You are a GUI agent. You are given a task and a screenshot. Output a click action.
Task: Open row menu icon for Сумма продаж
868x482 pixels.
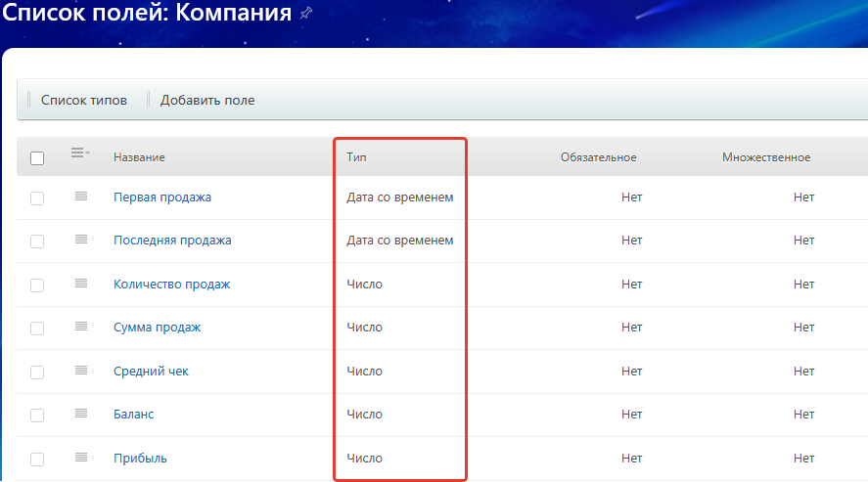point(81,327)
